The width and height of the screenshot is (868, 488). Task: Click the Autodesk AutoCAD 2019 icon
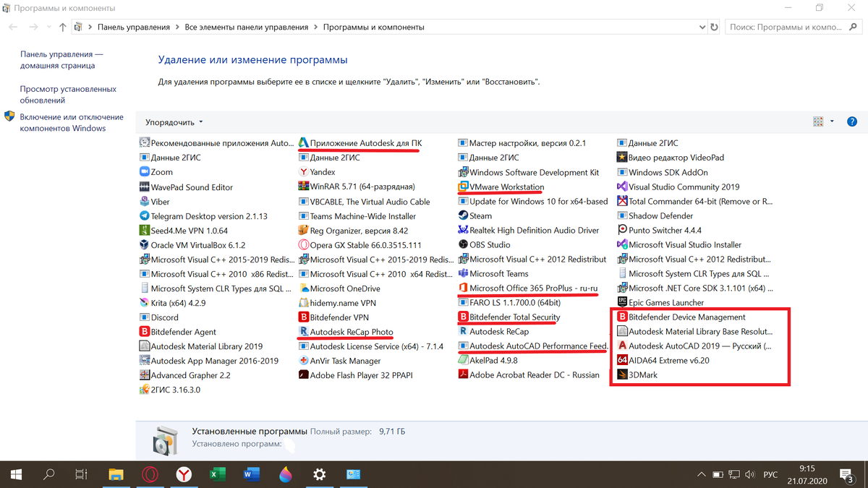coord(622,346)
